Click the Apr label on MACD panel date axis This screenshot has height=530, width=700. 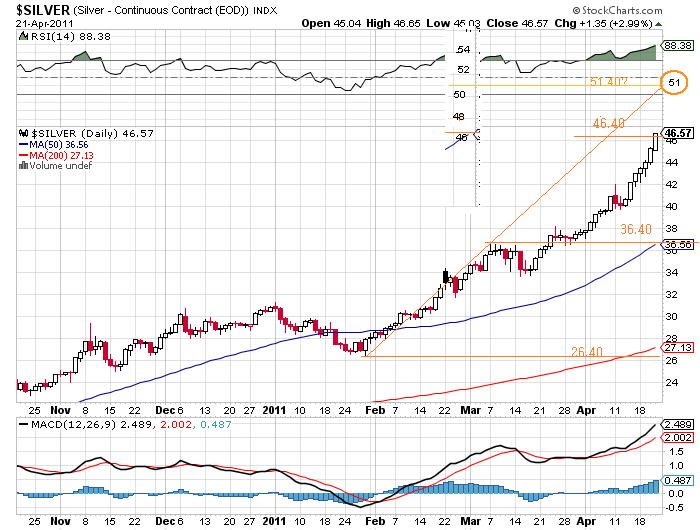tap(586, 521)
